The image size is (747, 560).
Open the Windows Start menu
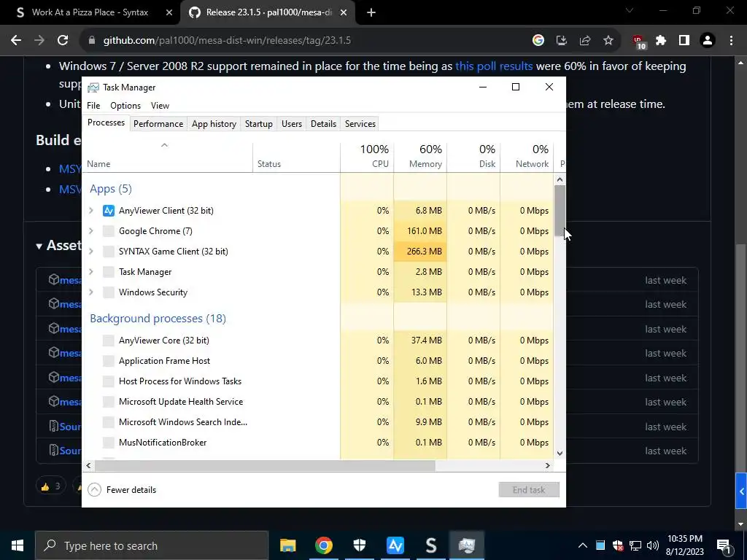[18, 545]
